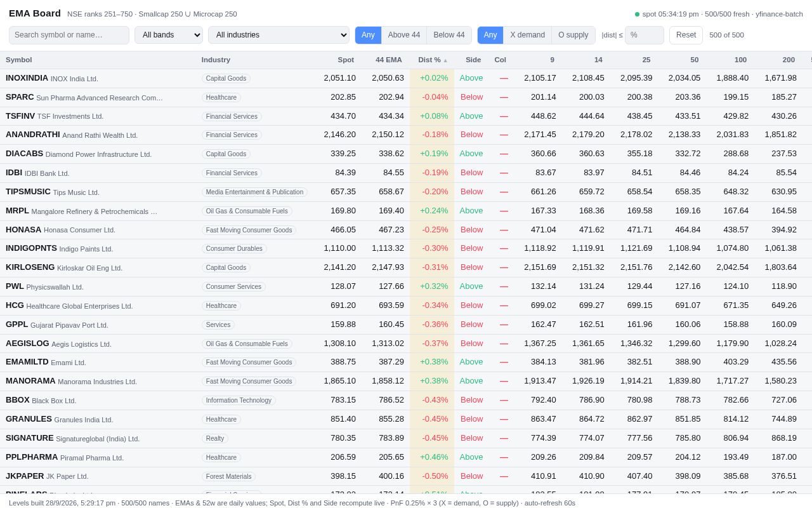Click the dist percent threshold input
The image size is (812, 508).
click(645, 35)
